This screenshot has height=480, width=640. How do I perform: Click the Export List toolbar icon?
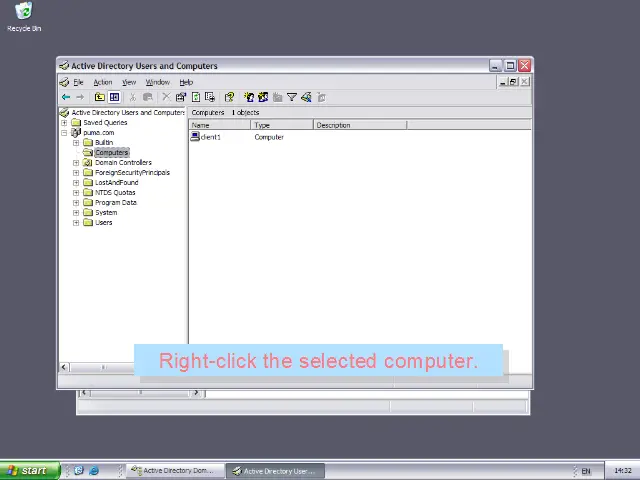click(x=210, y=97)
